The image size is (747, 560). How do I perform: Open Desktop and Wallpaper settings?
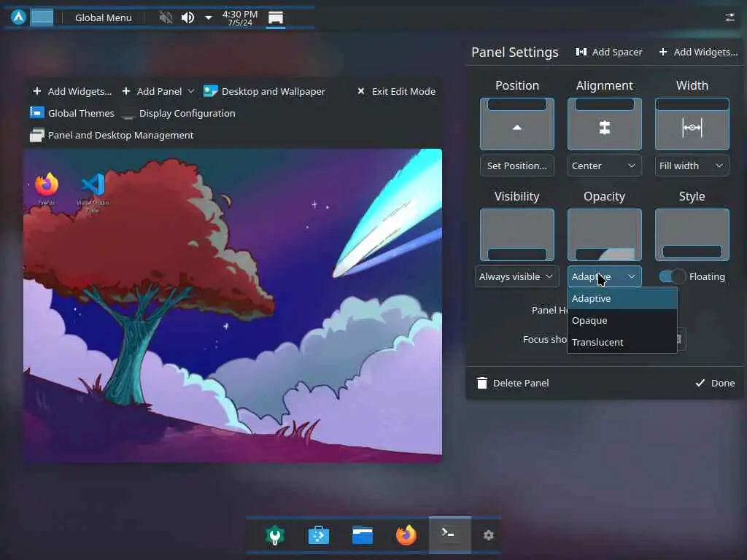[264, 91]
